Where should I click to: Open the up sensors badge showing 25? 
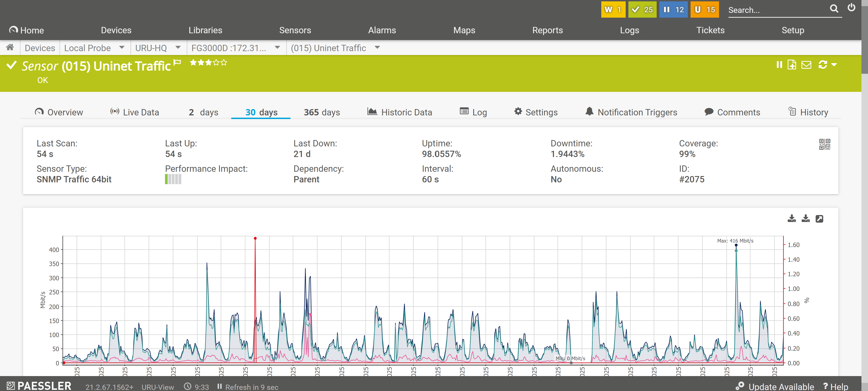point(642,10)
